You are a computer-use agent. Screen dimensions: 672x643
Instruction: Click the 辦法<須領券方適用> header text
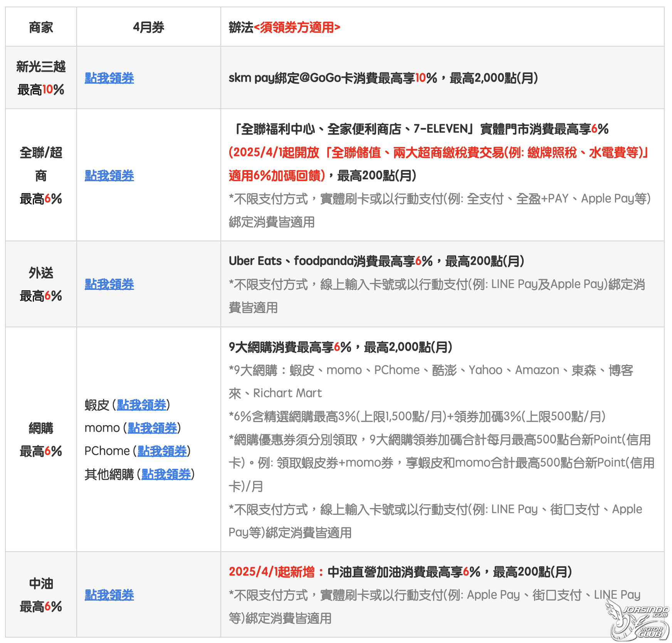click(x=284, y=27)
